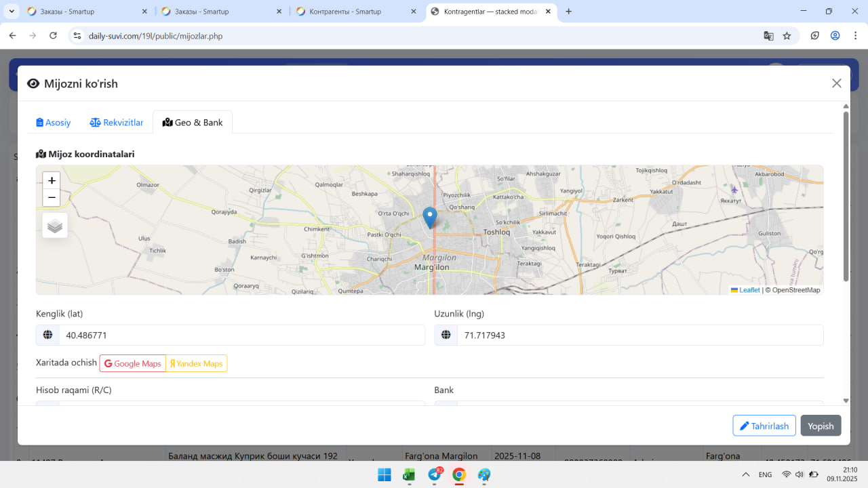The width and height of the screenshot is (868, 488).
Task: Open location in Yandex Maps
Action: click(x=197, y=364)
